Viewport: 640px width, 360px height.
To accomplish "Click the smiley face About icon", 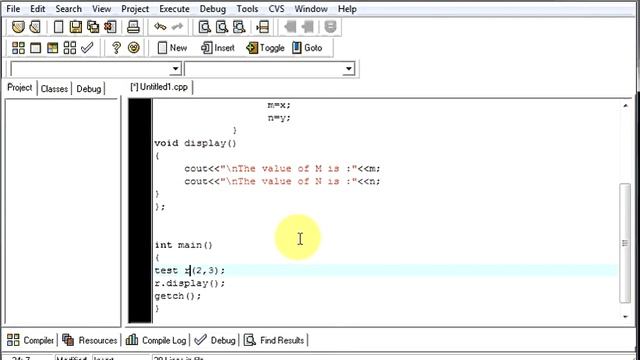I will pos(134,48).
